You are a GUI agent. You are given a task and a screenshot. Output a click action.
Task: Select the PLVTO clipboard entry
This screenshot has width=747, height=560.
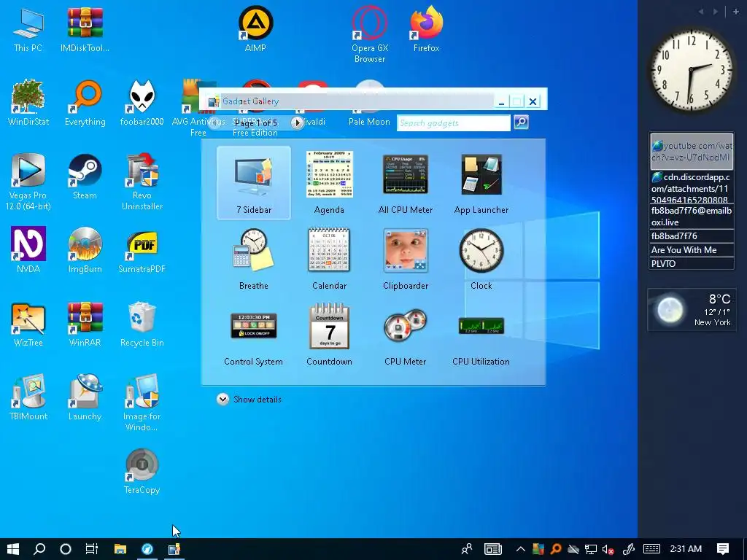point(692,263)
